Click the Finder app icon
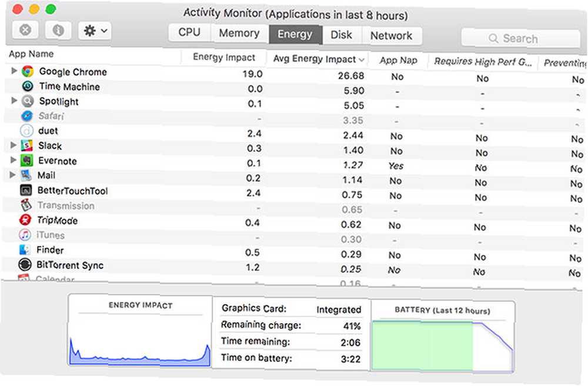Image resolution: width=588 pixels, height=386 pixels. point(25,249)
